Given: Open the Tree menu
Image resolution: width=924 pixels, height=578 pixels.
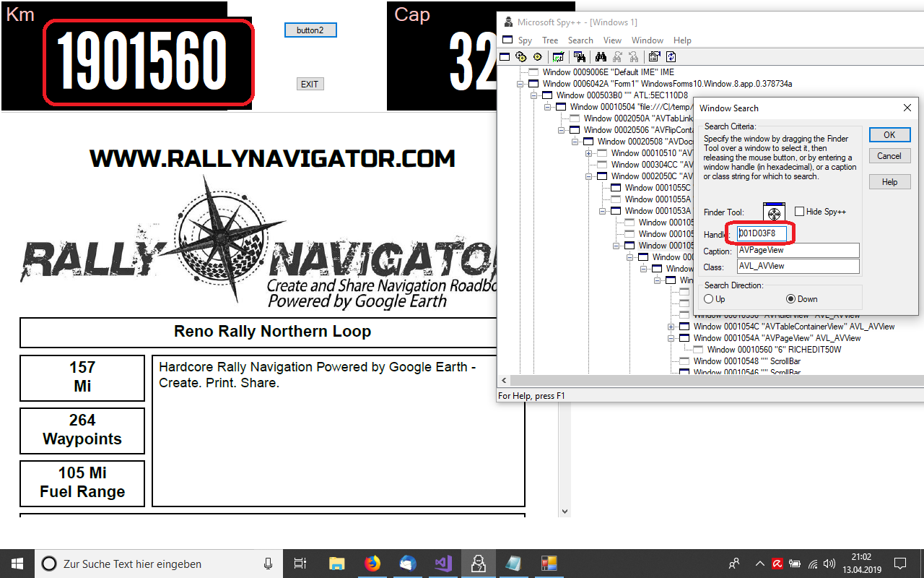Looking at the screenshot, I should pyautogui.click(x=550, y=40).
